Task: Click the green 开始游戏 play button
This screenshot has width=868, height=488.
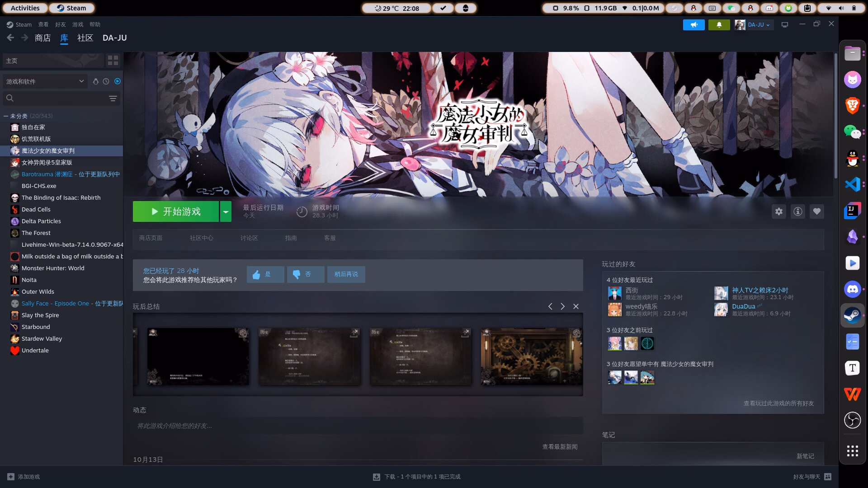Action: [175, 211]
